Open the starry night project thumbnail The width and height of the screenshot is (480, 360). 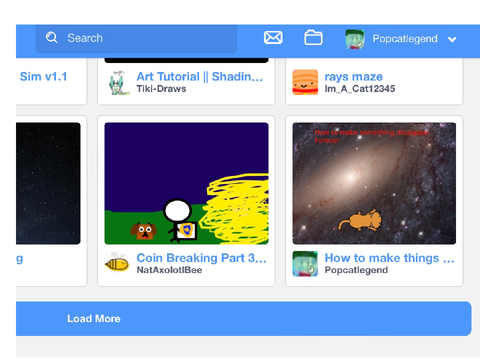[48, 183]
